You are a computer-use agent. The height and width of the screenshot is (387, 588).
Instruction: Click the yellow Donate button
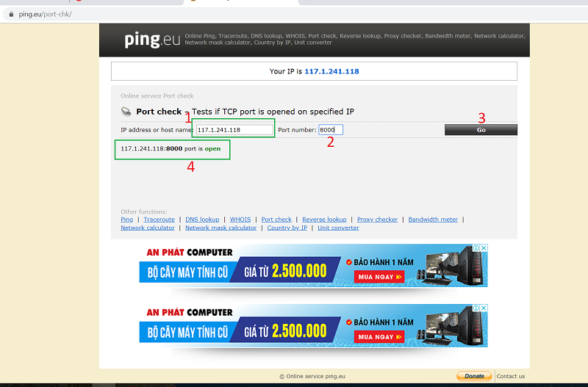pyautogui.click(x=474, y=376)
